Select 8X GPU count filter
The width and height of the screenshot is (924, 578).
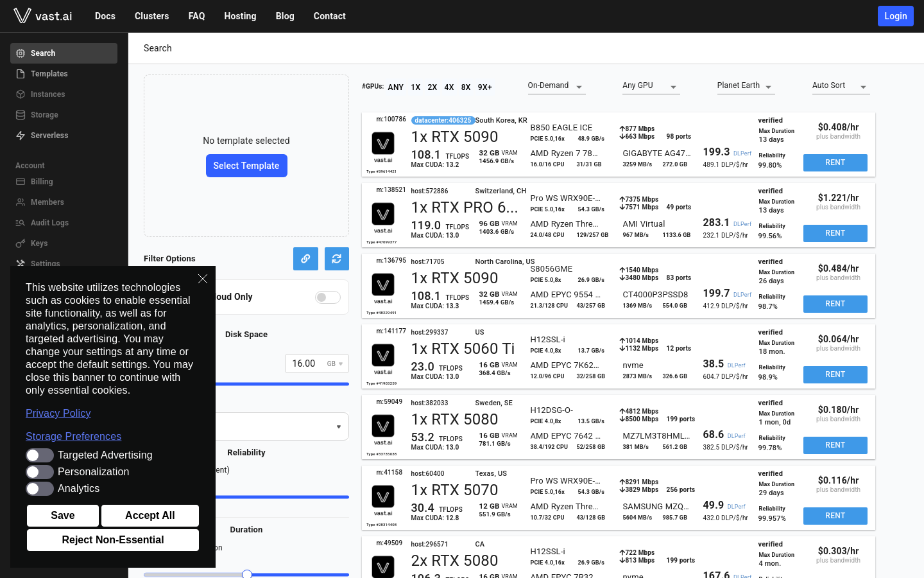click(x=466, y=87)
